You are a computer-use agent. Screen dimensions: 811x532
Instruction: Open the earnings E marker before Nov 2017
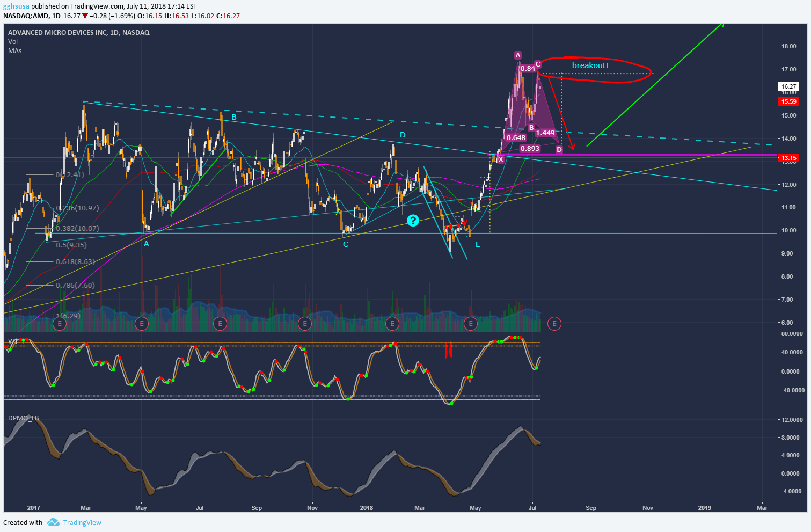[x=305, y=323]
